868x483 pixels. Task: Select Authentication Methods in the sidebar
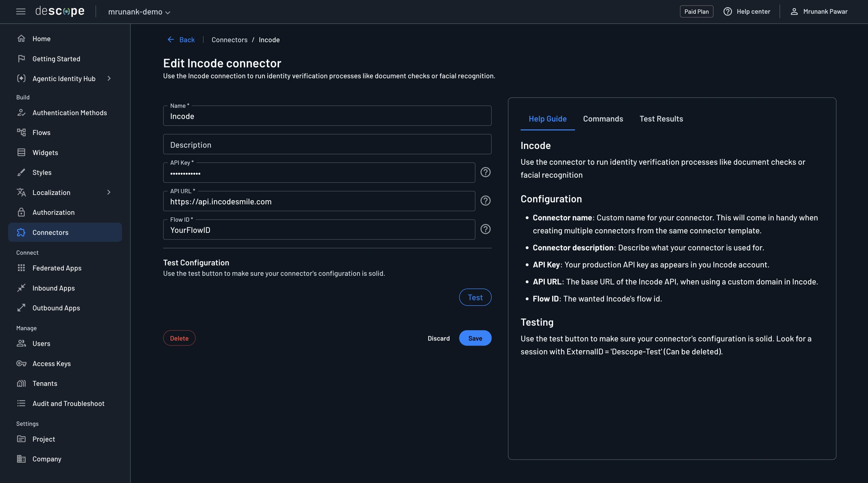pos(69,113)
